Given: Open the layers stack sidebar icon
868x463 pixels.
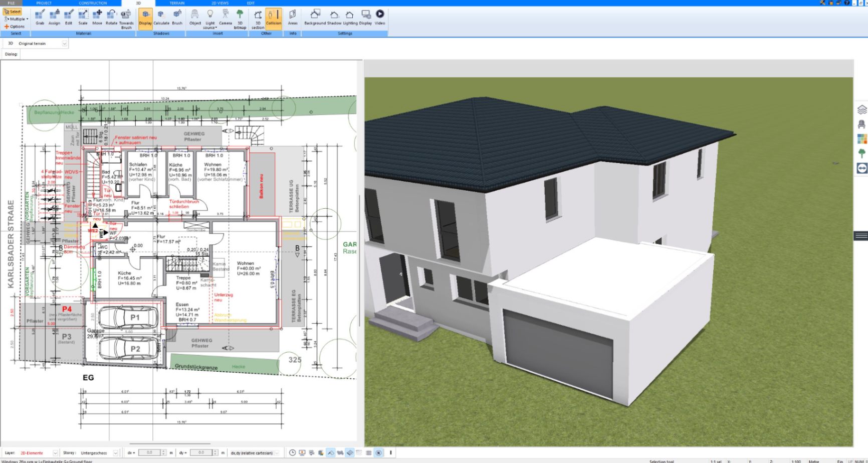Looking at the screenshot, I should [x=862, y=109].
